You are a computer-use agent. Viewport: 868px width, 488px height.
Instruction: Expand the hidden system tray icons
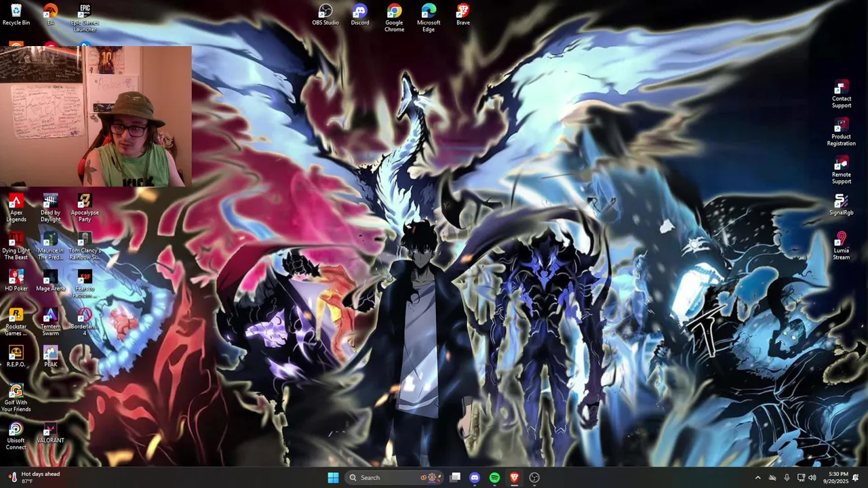click(757, 478)
